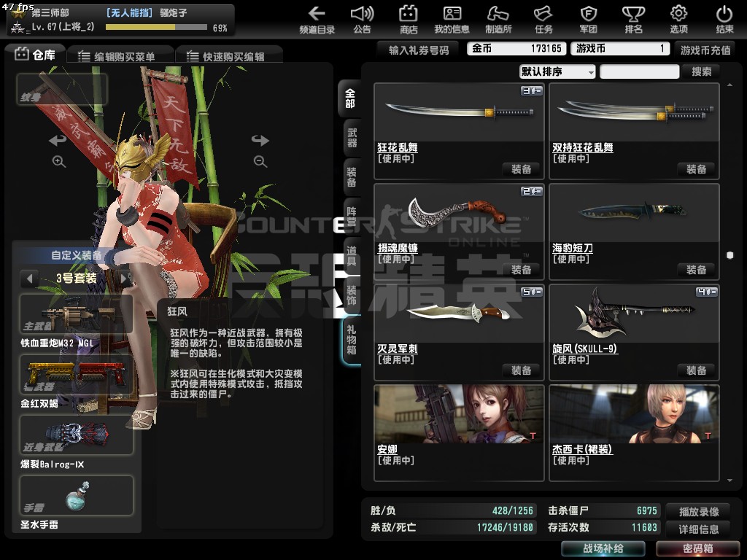Rotate character right with curved arrow
747x560 pixels.
[x=260, y=140]
